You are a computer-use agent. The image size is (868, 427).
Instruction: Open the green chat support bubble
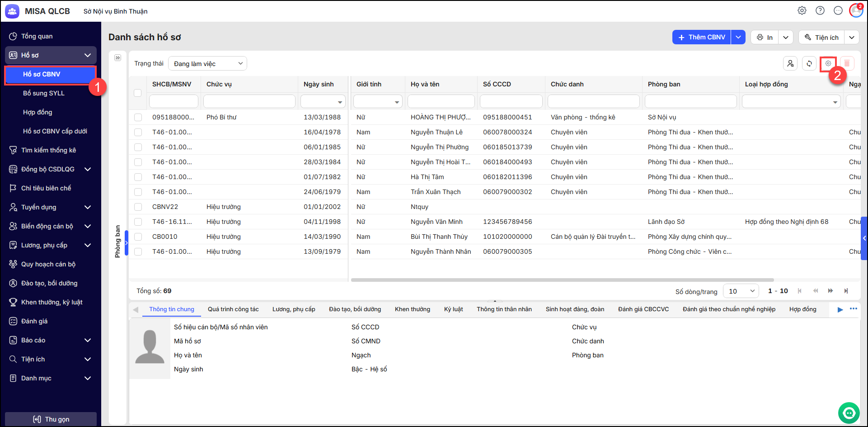coord(849,413)
